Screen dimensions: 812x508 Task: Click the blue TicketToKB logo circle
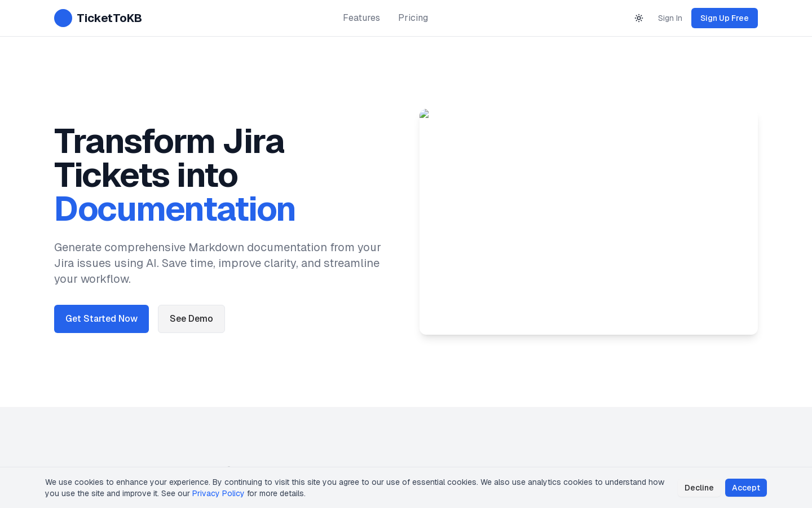[x=63, y=18]
